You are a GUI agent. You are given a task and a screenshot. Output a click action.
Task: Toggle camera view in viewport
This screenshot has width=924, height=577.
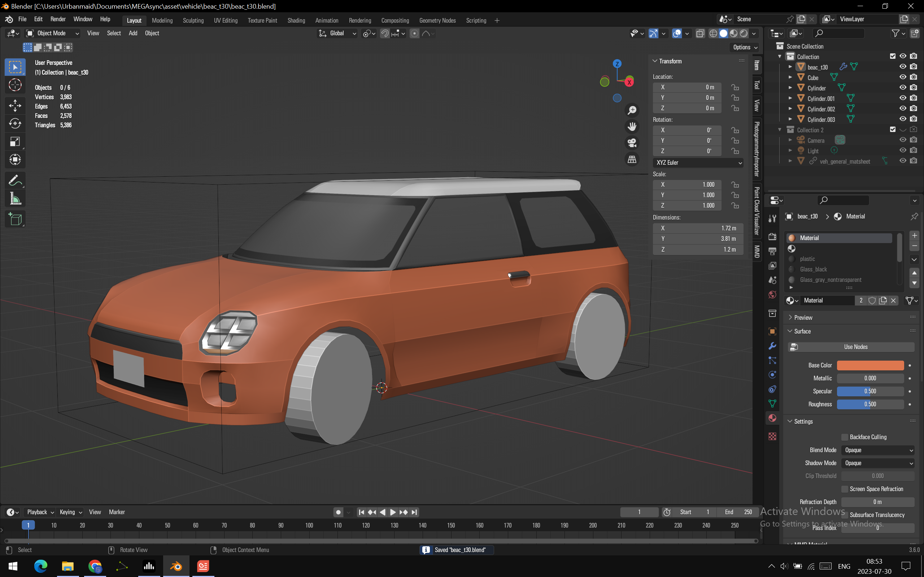[632, 143]
